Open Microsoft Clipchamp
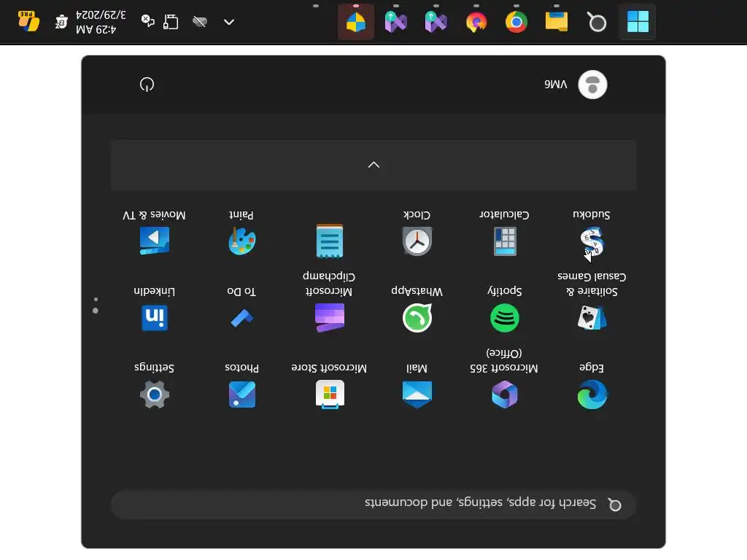The image size is (747, 560). click(x=330, y=318)
